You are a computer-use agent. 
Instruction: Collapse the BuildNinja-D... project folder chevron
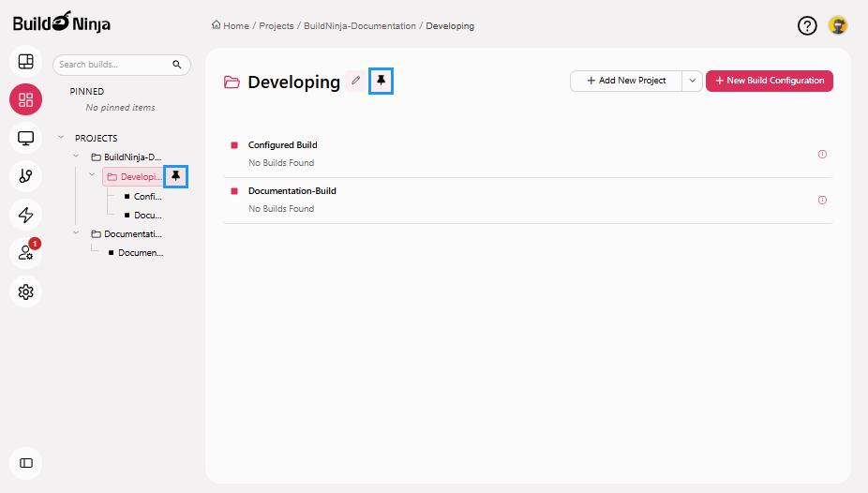pyautogui.click(x=77, y=157)
